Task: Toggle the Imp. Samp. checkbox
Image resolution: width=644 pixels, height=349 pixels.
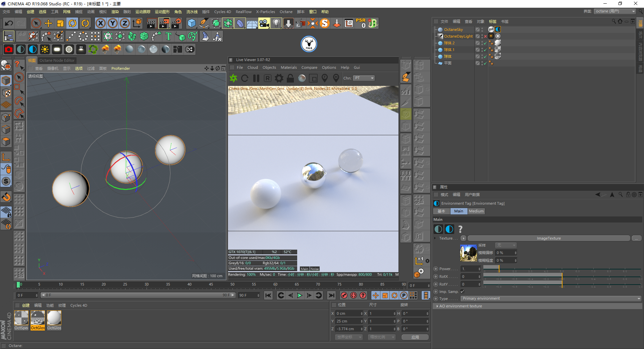Action: tap(463, 292)
